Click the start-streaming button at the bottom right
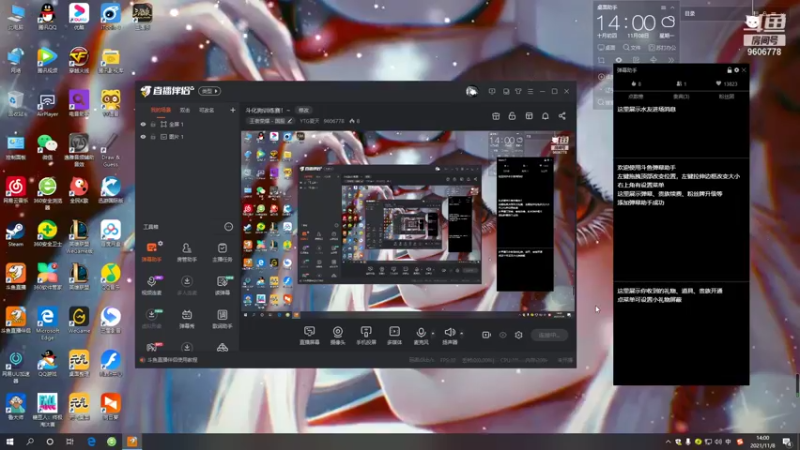Screen dimensions: 800x450 [x=549, y=335]
